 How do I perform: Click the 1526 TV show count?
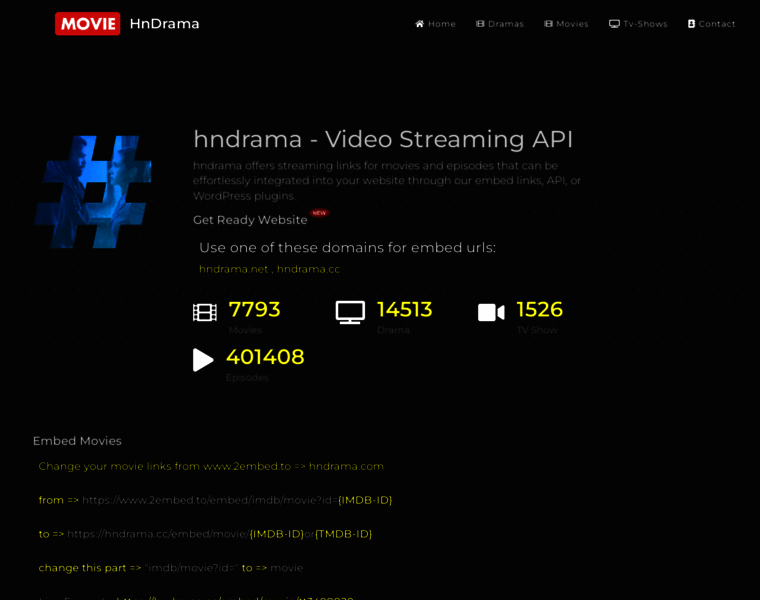pos(539,310)
